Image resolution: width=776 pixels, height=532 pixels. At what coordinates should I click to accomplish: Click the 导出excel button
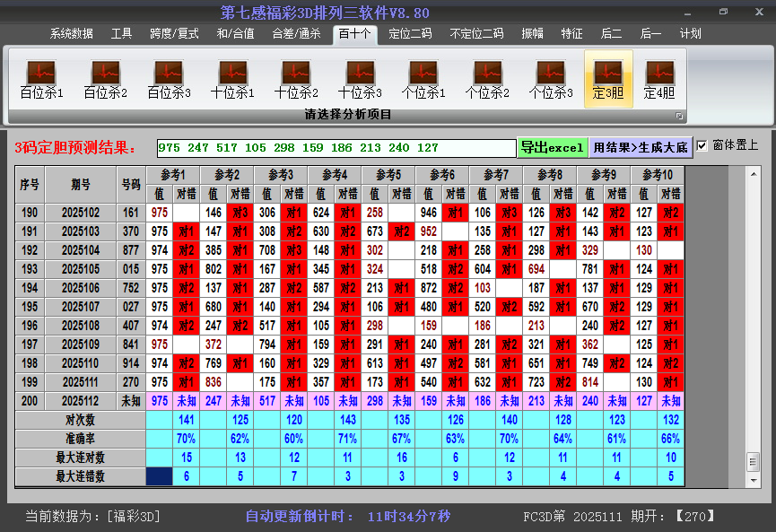click(x=553, y=147)
